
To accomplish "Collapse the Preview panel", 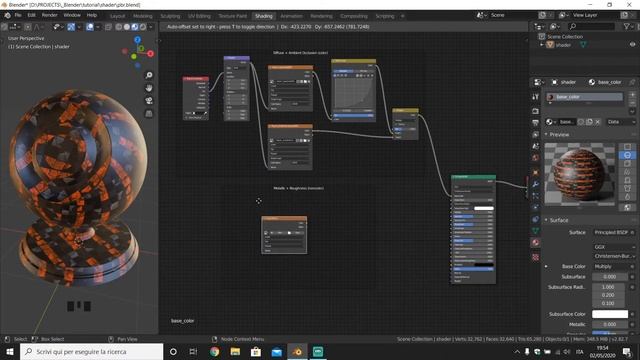I will (x=546, y=134).
